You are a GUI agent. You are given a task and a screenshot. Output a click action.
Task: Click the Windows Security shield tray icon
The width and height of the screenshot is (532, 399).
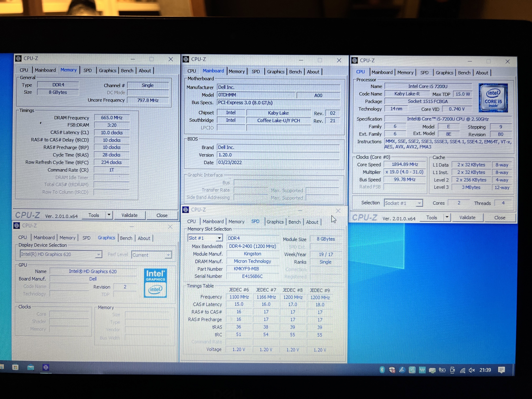click(392, 370)
